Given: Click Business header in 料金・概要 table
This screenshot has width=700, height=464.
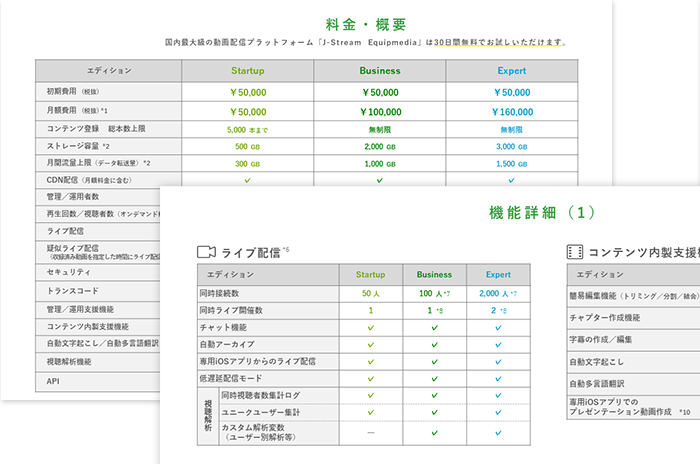Looking at the screenshot, I should 380,71.
